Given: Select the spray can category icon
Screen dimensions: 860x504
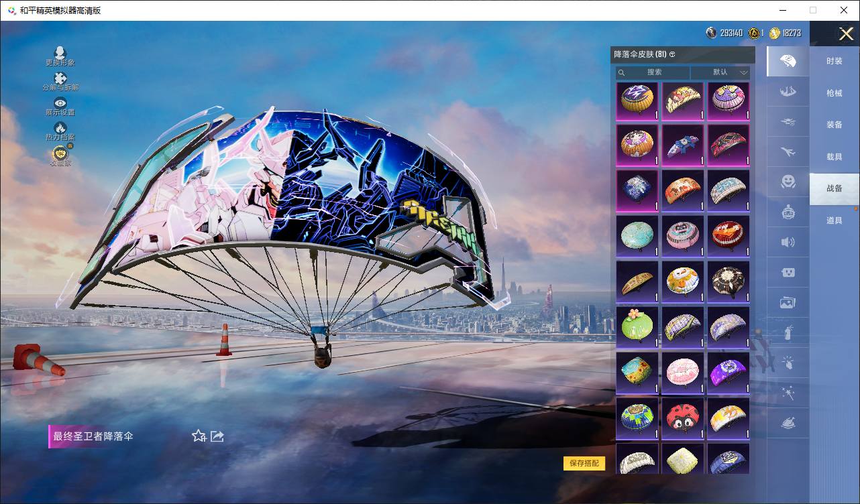Looking at the screenshot, I should pos(788,333).
